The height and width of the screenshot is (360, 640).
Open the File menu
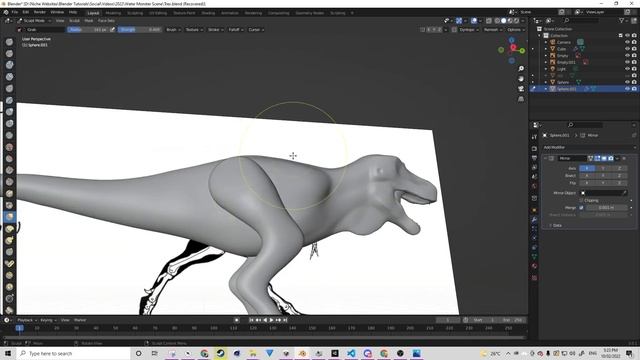(15, 12)
